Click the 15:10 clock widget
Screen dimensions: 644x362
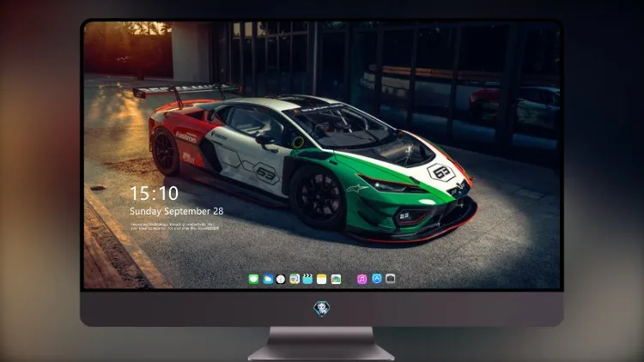point(154,193)
